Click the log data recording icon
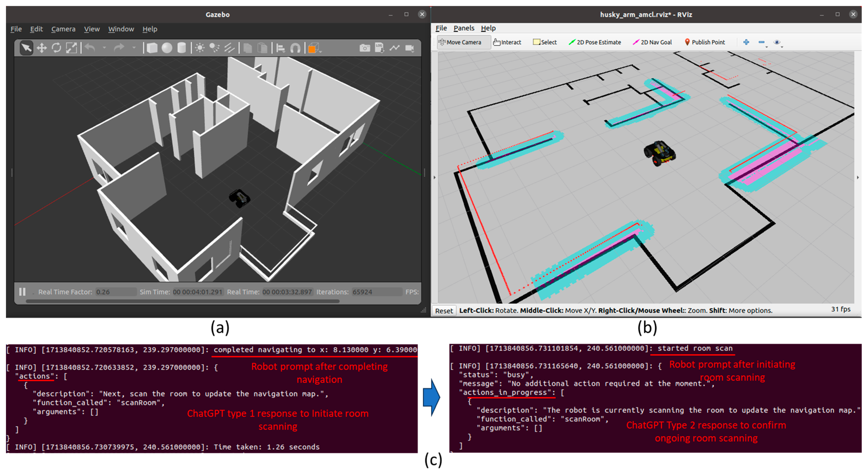 379,48
